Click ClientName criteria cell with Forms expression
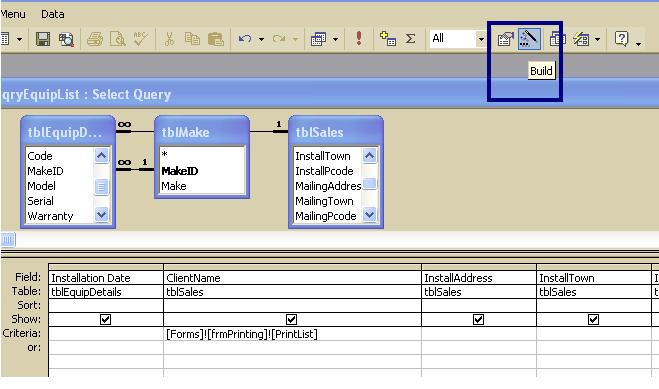659x389 pixels. pos(292,334)
